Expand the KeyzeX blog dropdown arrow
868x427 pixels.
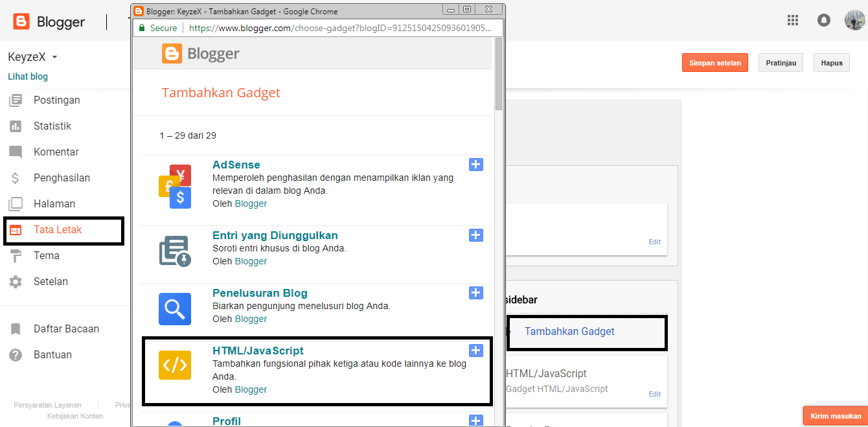pyautogui.click(x=55, y=57)
